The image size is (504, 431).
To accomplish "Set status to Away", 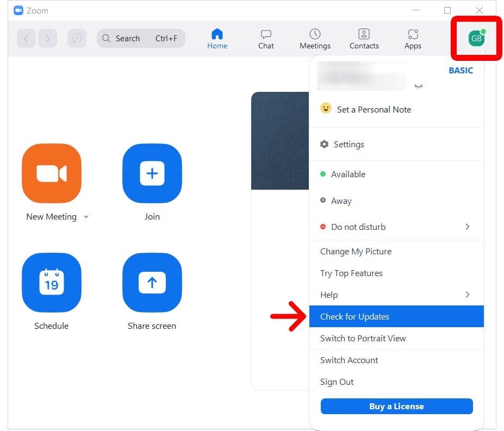I will click(341, 201).
